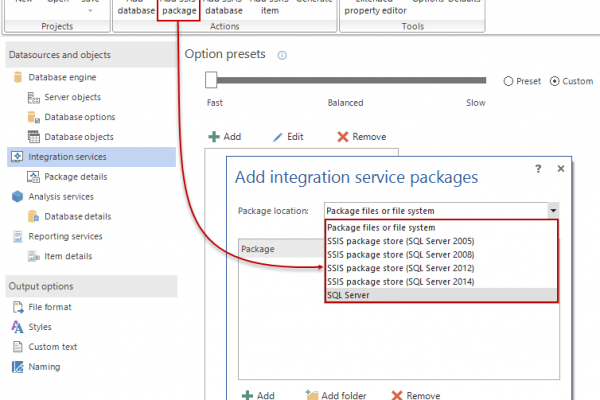Choose SSIS package store (SQL Server 2008)
Screen dimensions: 600x400
click(441, 255)
